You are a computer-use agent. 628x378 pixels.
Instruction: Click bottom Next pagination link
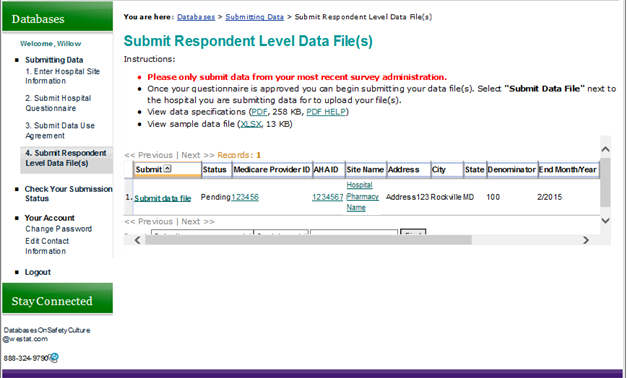coord(198,221)
